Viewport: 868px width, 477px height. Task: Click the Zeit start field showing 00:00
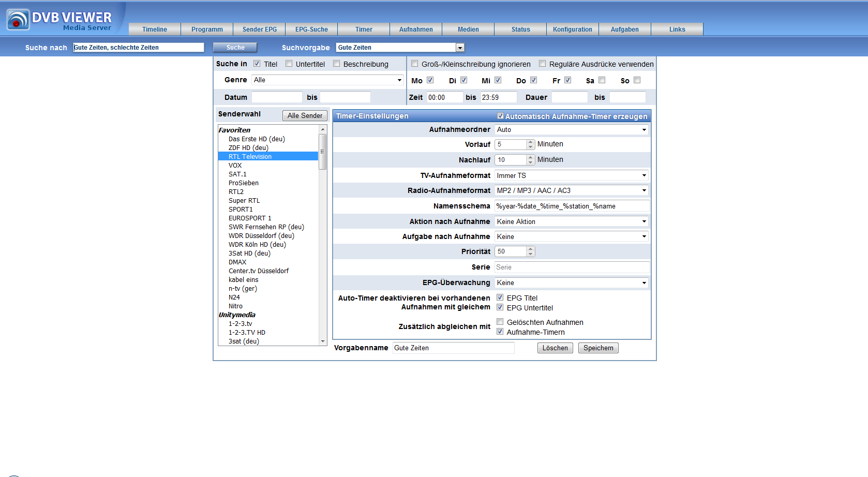click(445, 97)
